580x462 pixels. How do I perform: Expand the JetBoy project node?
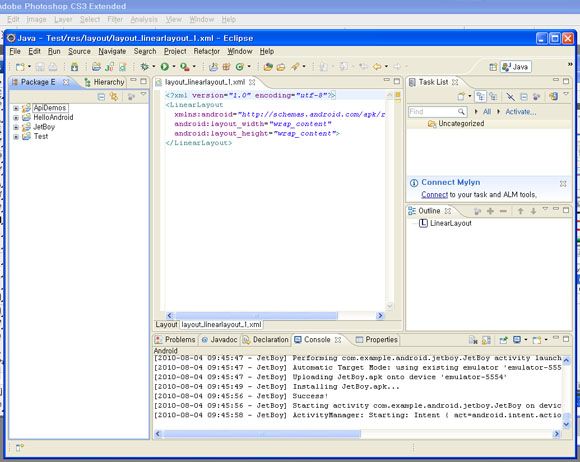pos(16,127)
